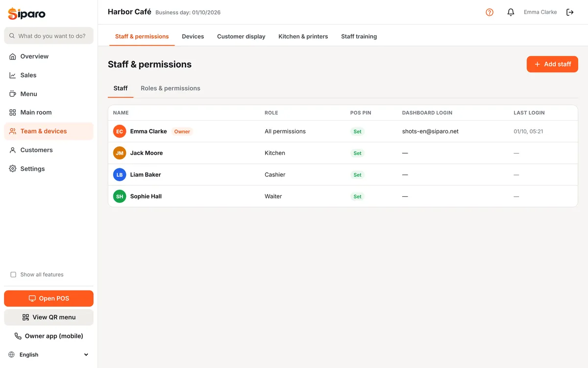This screenshot has width=588, height=368.
Task: Click Emma Clarke's last login 01/10, 05:21
Action: click(x=528, y=131)
